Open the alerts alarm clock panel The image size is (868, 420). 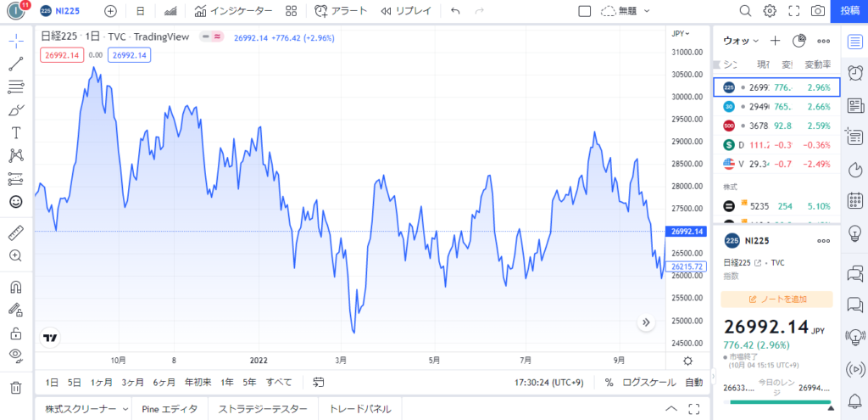pos(855,73)
